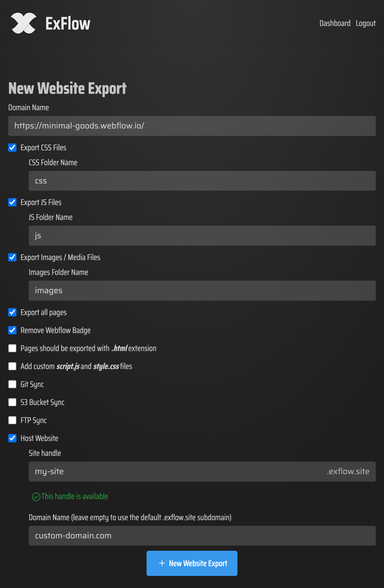The height and width of the screenshot is (588, 384).
Task: Disable Remove Webflow Badge
Action: click(x=12, y=330)
